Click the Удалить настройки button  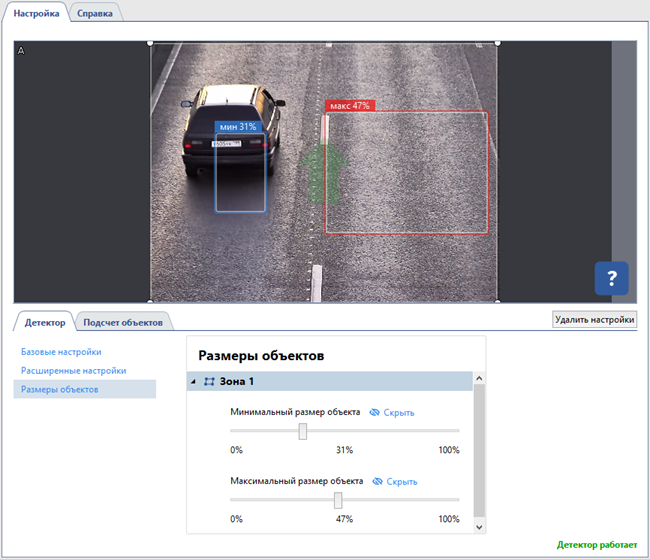point(594,320)
